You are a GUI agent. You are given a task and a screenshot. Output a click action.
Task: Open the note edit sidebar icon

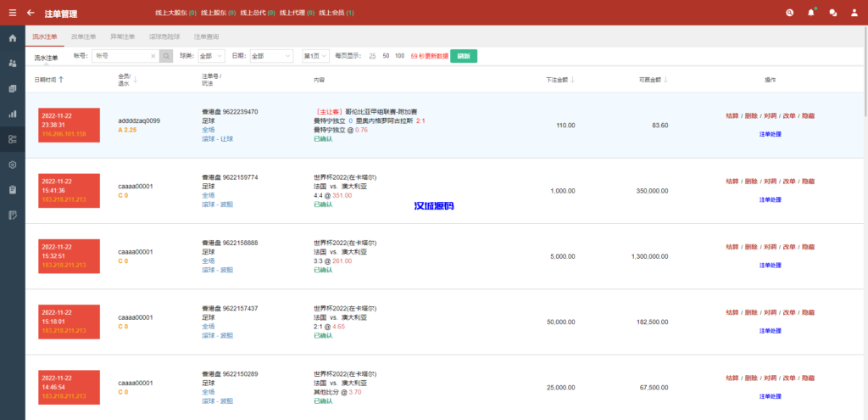(x=13, y=215)
